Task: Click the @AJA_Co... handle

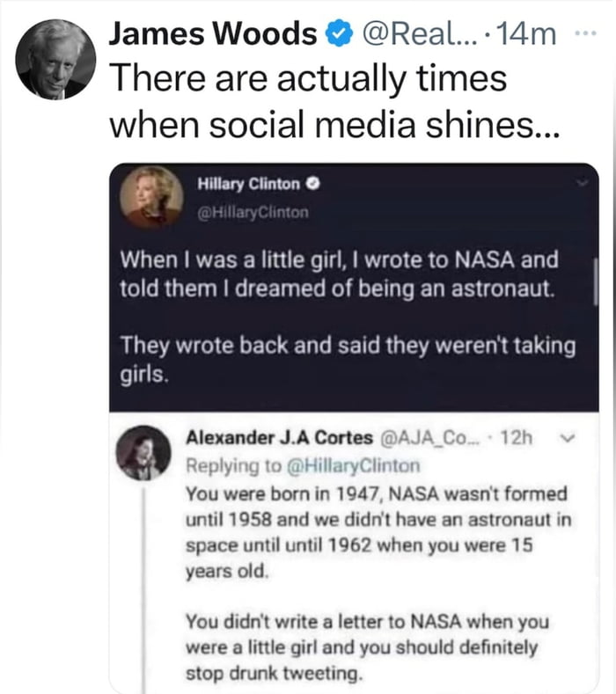Action: [x=431, y=437]
